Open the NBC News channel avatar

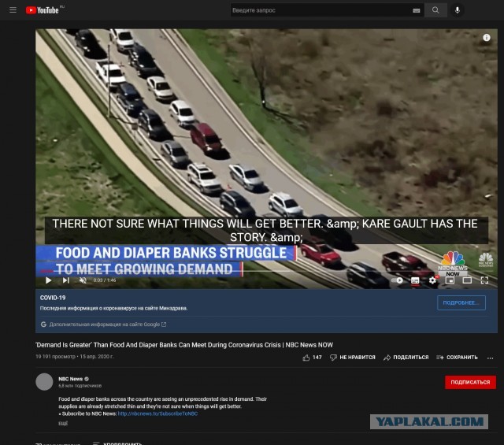pyautogui.click(x=44, y=382)
